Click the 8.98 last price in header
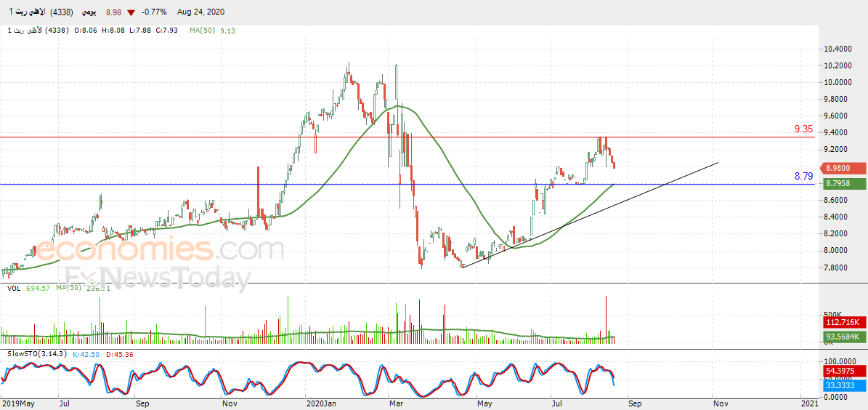868x410 pixels. click(x=113, y=12)
